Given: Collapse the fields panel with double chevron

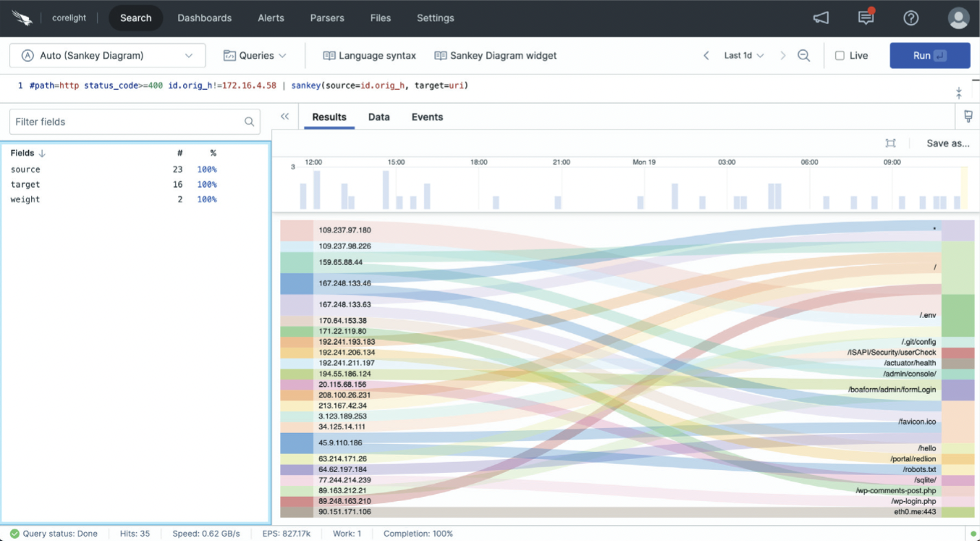Looking at the screenshot, I should pyautogui.click(x=285, y=117).
